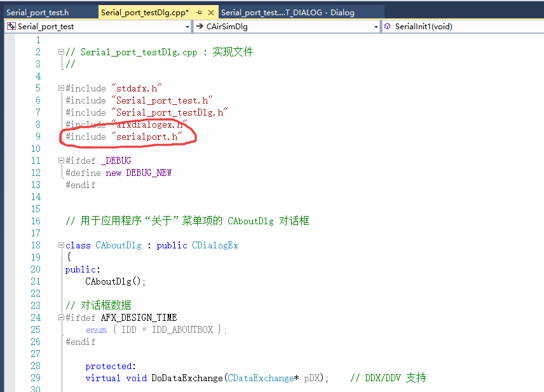The height and width of the screenshot is (392, 544).
Task: Toggle the fold marker on the 实现文件 comment header
Action: pyautogui.click(x=60, y=52)
